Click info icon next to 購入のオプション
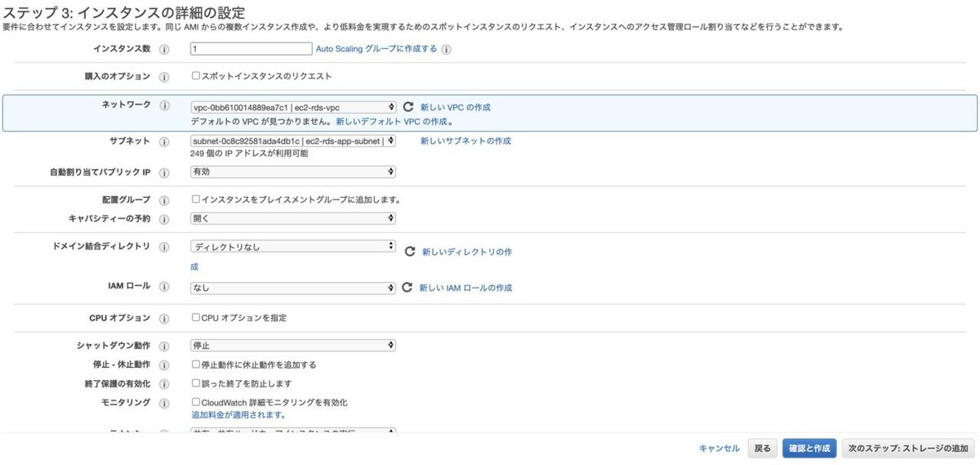980x465 pixels. [x=164, y=76]
